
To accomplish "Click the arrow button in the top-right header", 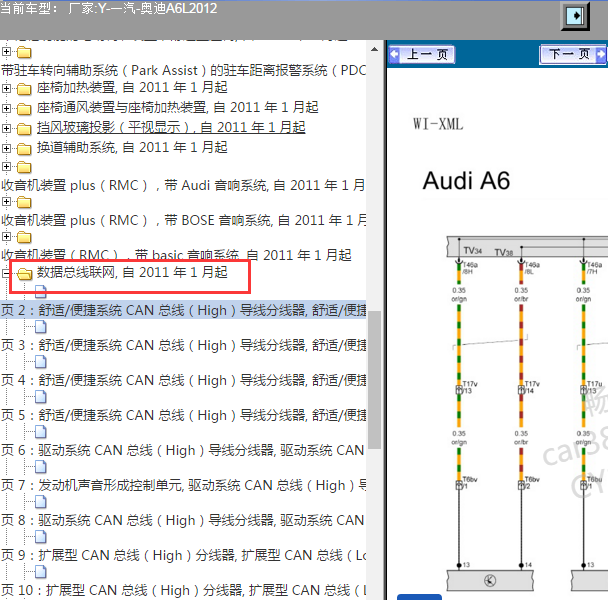I will [x=575, y=16].
